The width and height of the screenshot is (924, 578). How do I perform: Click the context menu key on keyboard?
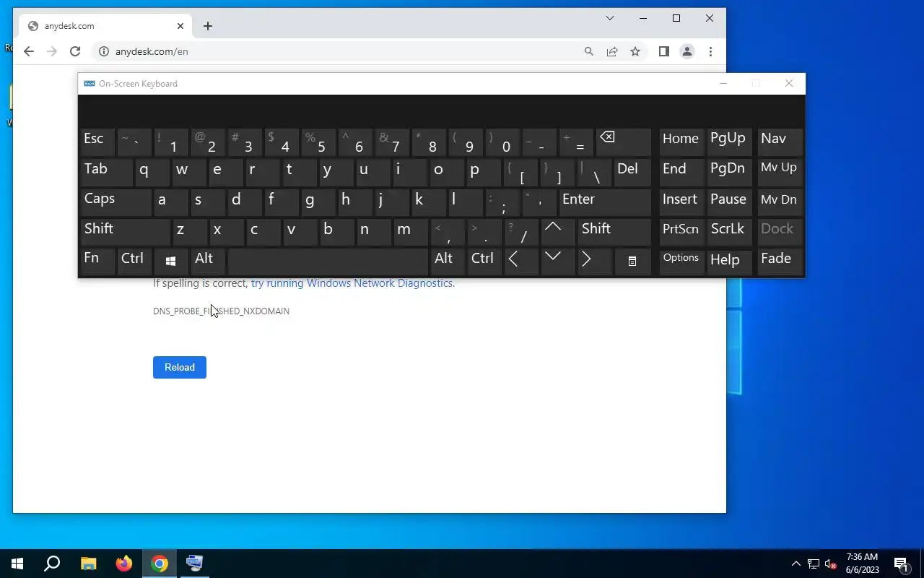(632, 262)
